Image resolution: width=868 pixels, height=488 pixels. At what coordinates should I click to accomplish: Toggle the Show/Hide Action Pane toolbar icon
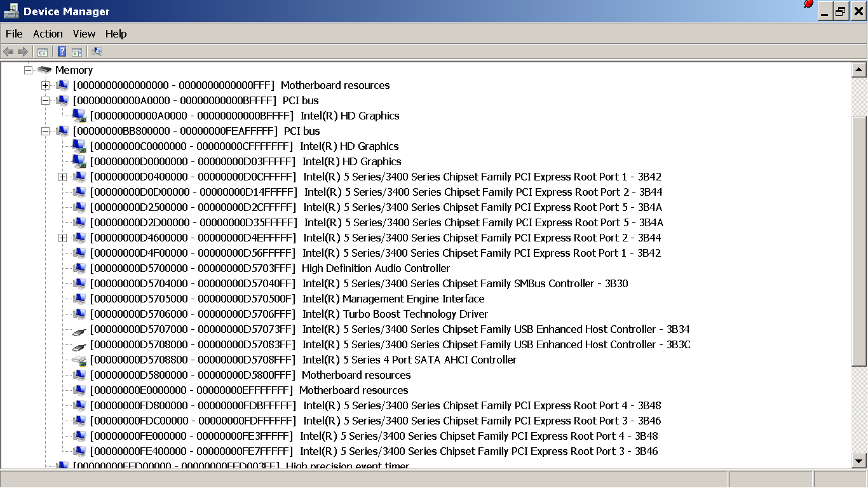point(77,51)
